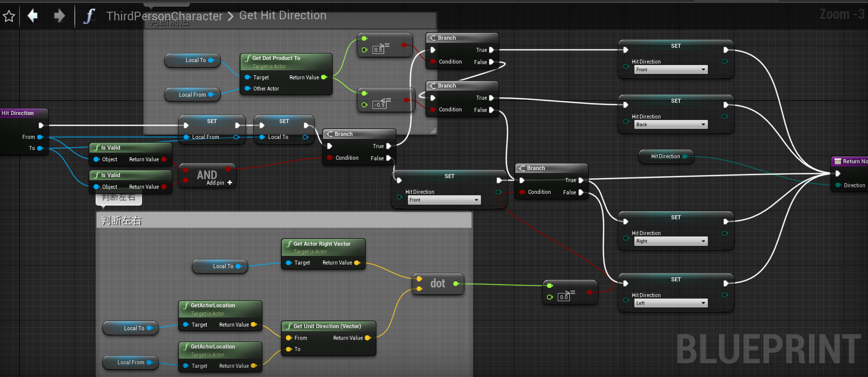Click Return Value pin of Get Actor Right Vector

pyautogui.click(x=357, y=263)
